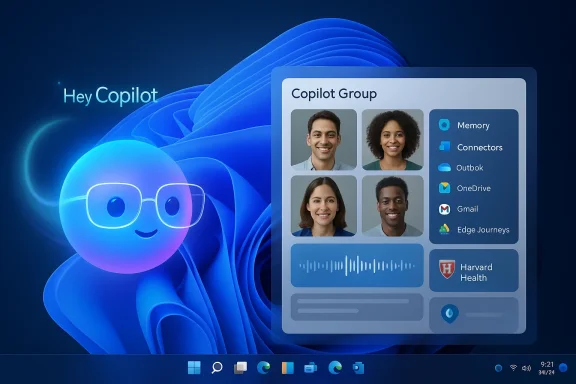Click the small circle tray icon left of the Wi-Fi icon
Image resolution: width=576 pixels, height=384 pixels.
pos(498,368)
